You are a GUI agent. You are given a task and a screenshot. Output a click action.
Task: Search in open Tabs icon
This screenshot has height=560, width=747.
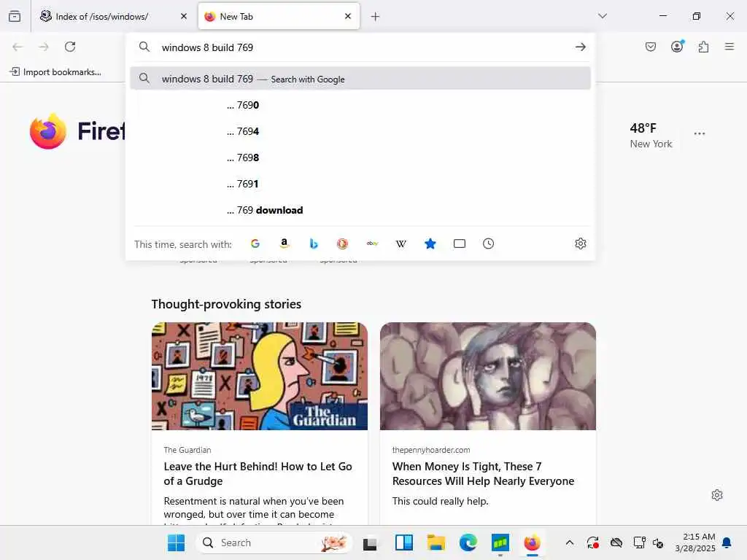[460, 244]
